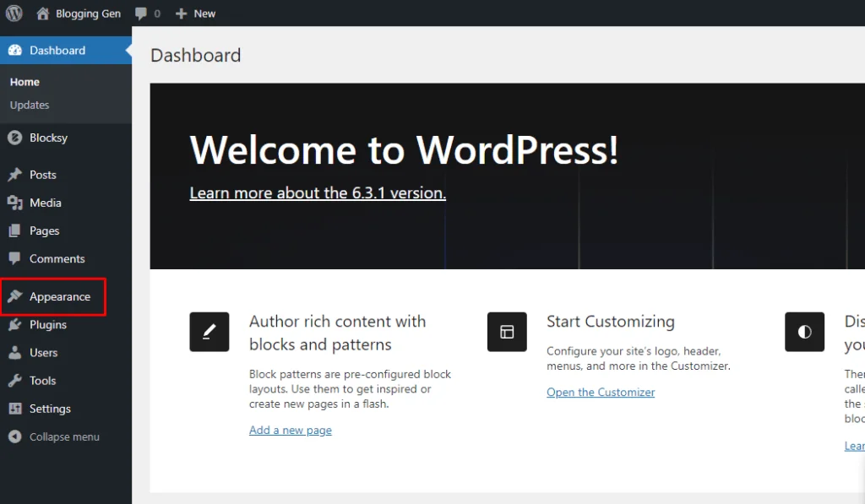Click the Users person icon
Screen dimensions: 865x504
(15, 352)
